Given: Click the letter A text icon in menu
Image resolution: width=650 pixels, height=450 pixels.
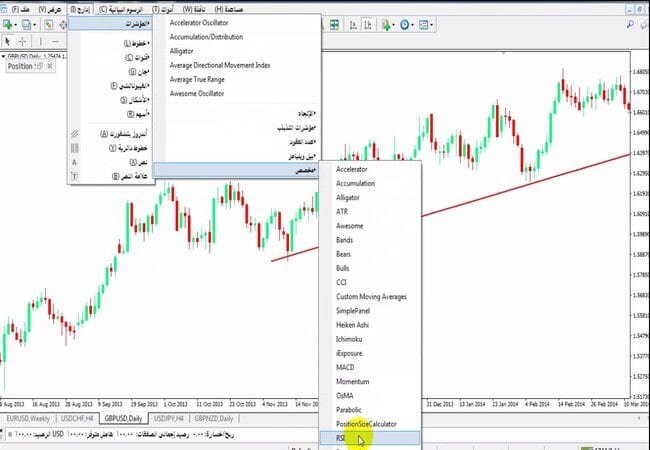Looking at the screenshot, I should pos(75,162).
